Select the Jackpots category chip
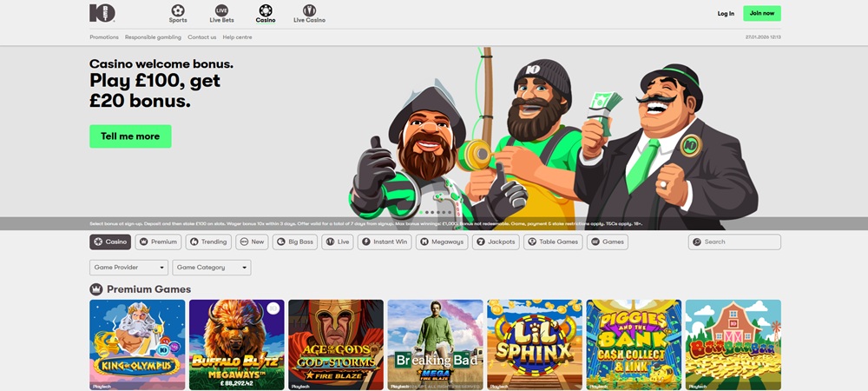 496,242
